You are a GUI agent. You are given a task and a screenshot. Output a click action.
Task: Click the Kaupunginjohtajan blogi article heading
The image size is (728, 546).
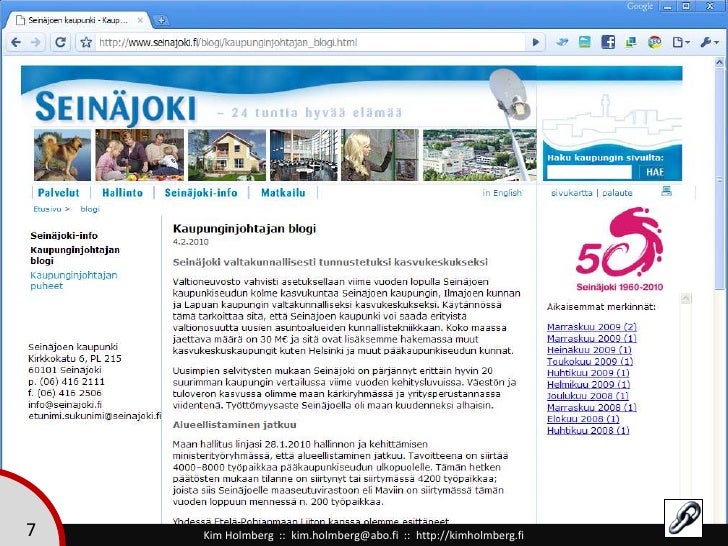point(244,228)
